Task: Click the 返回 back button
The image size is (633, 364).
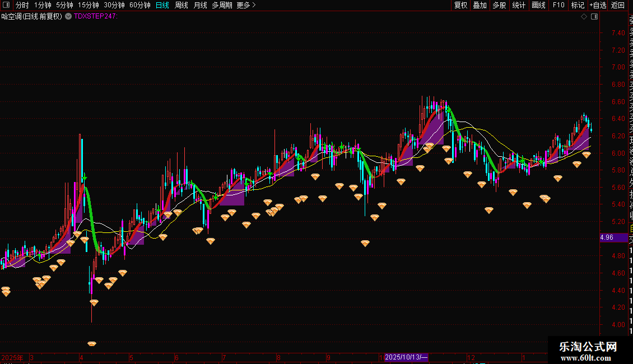Action: 618,5
